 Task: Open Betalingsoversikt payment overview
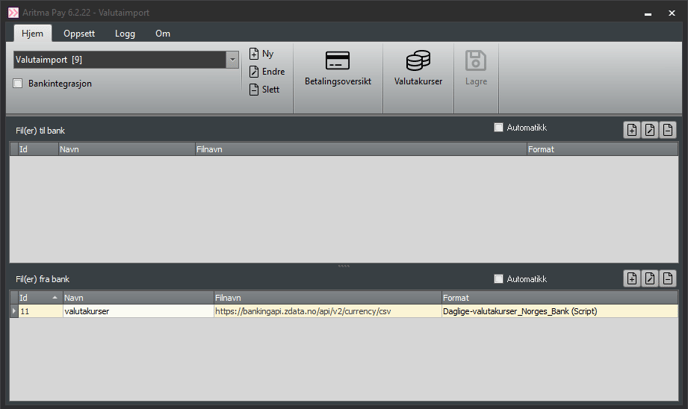coord(337,68)
